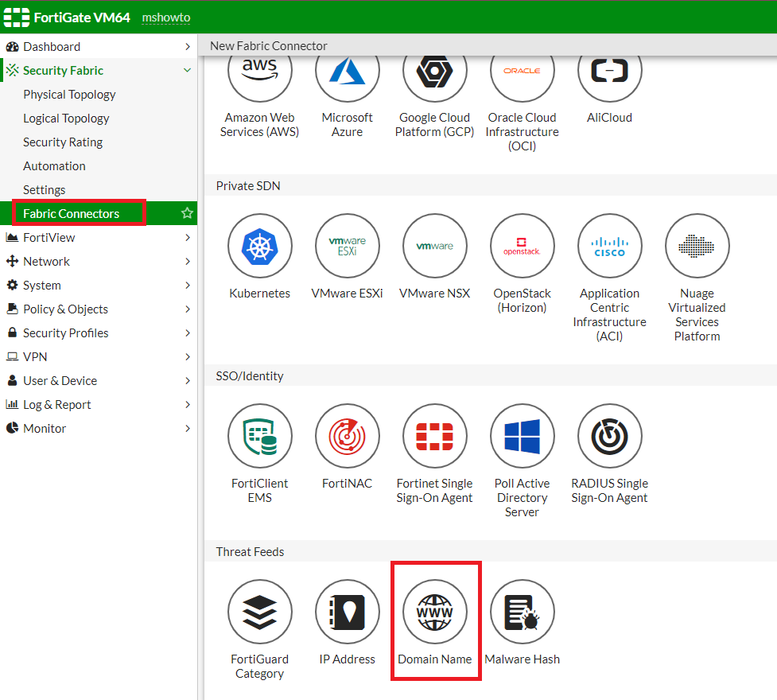Viewport: 777px width, 700px height.
Task: Favorite Fabric Connectors with the star icon
Action: [187, 213]
